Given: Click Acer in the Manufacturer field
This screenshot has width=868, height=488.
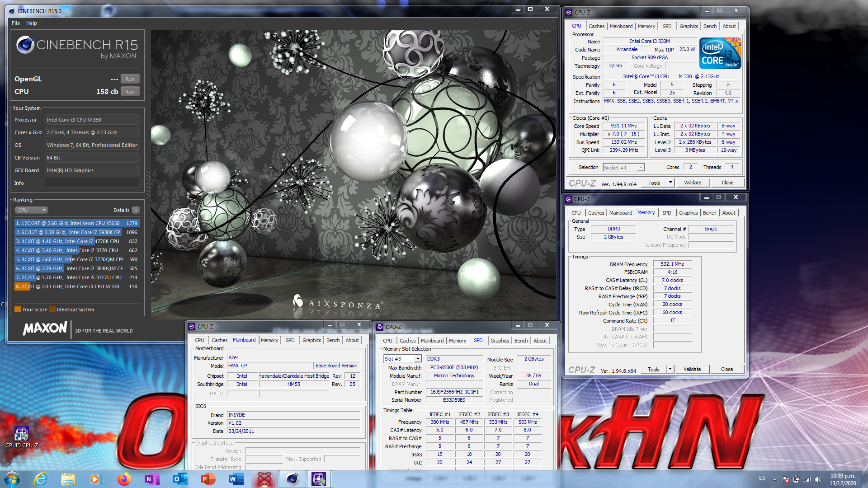Looking at the screenshot, I should click(x=233, y=357).
